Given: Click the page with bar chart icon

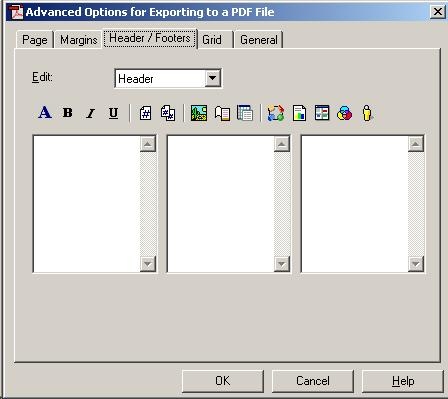Looking at the screenshot, I should click(299, 113).
